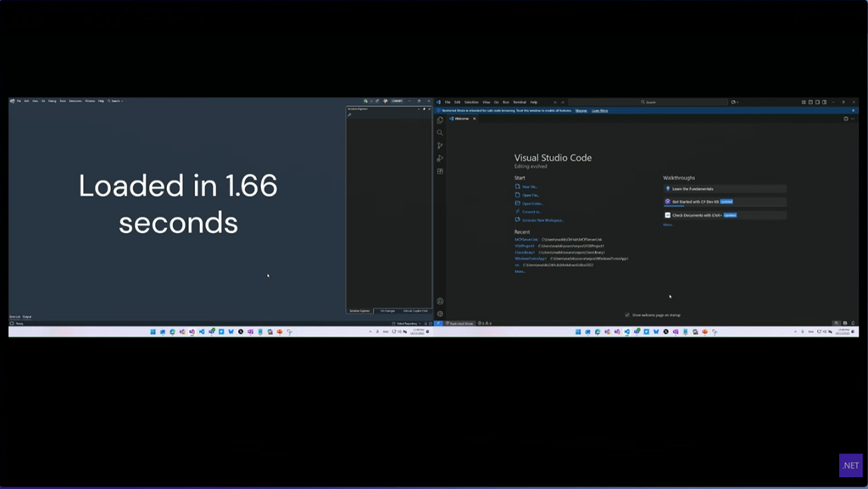Click VS Code title bar search box

click(x=648, y=103)
